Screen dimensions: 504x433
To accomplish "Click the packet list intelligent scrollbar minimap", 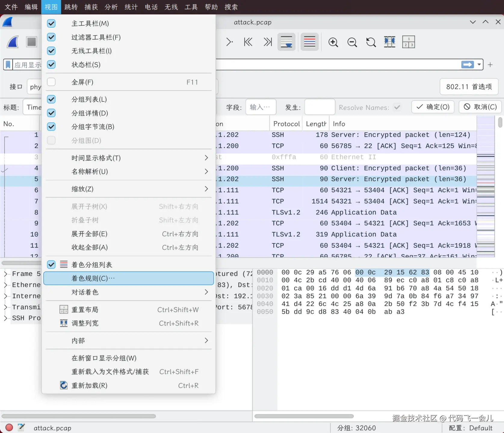I will [486, 187].
